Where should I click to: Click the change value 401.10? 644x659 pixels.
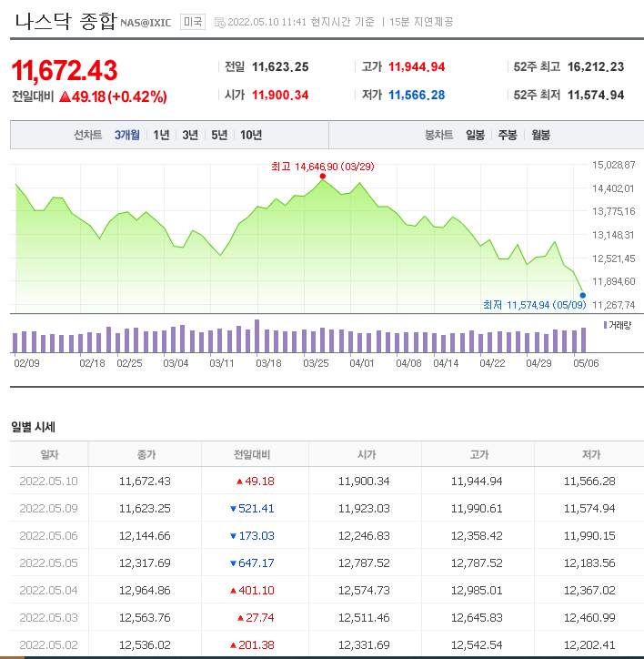pyautogui.click(x=257, y=590)
